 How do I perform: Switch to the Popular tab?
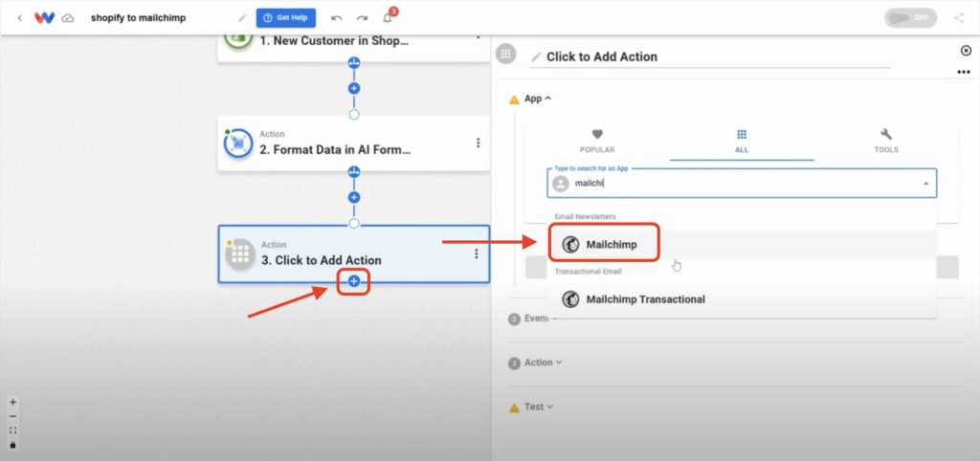pyautogui.click(x=597, y=142)
